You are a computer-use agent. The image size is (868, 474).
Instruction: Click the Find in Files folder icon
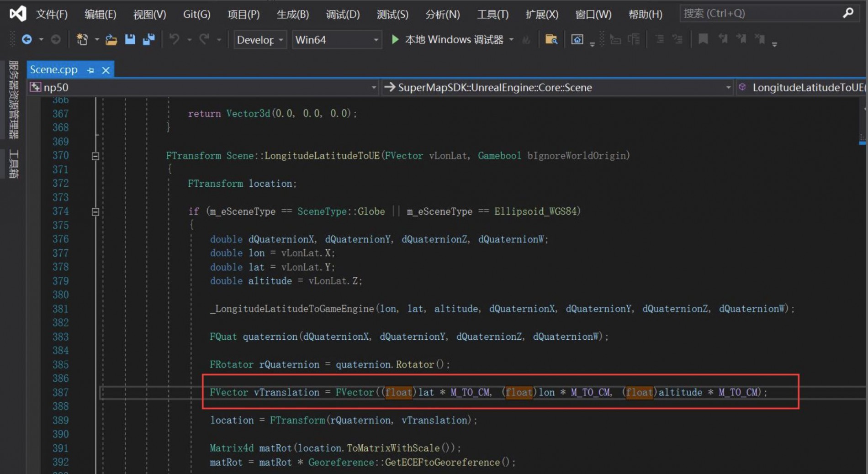(551, 40)
